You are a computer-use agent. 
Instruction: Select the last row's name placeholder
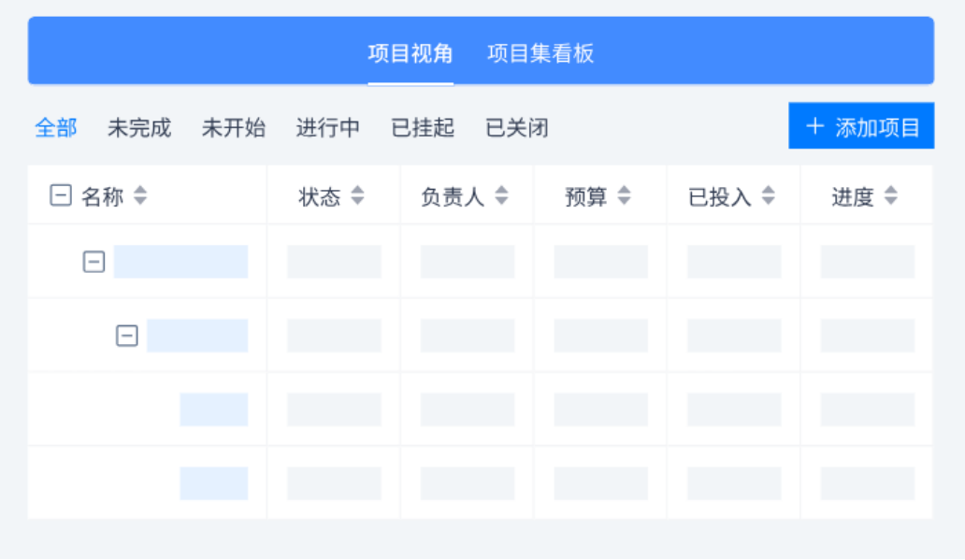(214, 483)
